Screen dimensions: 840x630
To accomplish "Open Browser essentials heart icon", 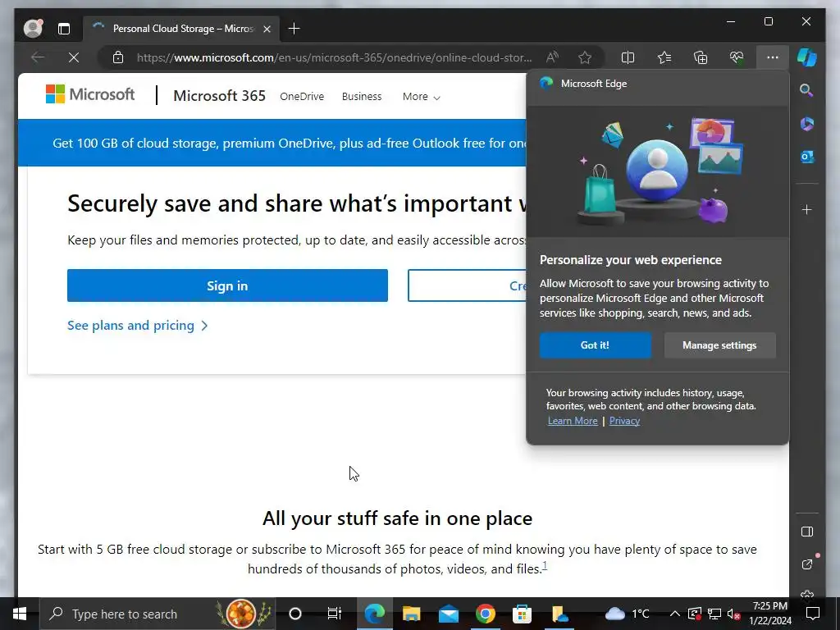I will 737,57.
